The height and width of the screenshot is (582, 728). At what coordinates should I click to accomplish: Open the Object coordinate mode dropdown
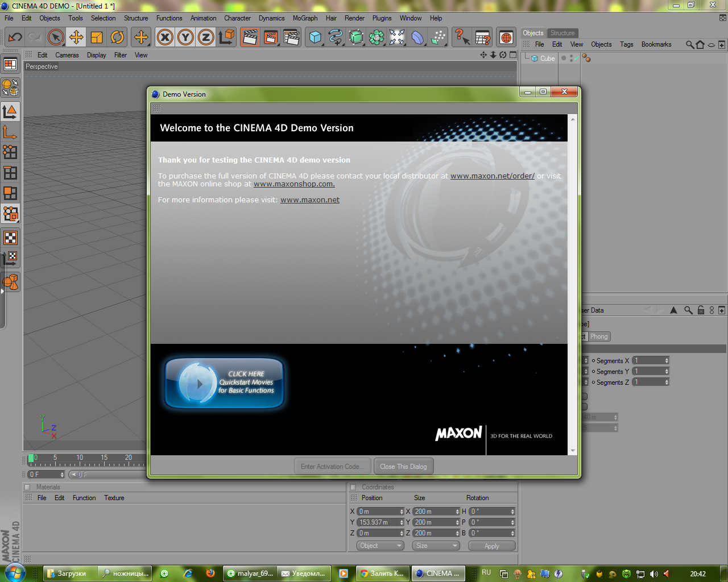click(x=380, y=546)
